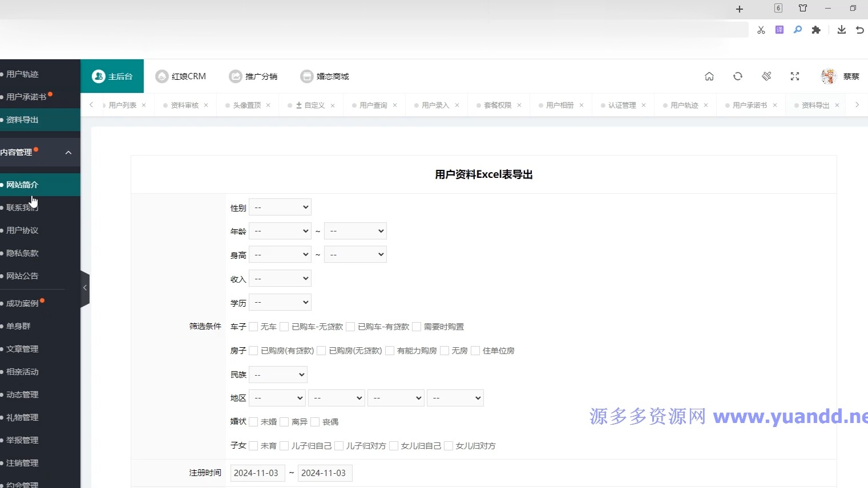Switch to 红娘CRM top tab
Screen dimensions: 868x488
[x=181, y=76]
